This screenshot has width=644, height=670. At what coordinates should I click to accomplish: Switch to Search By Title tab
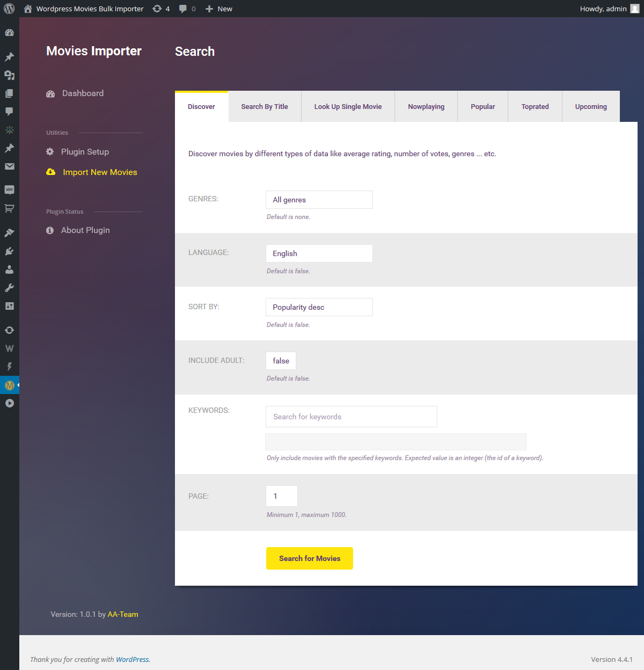click(265, 107)
